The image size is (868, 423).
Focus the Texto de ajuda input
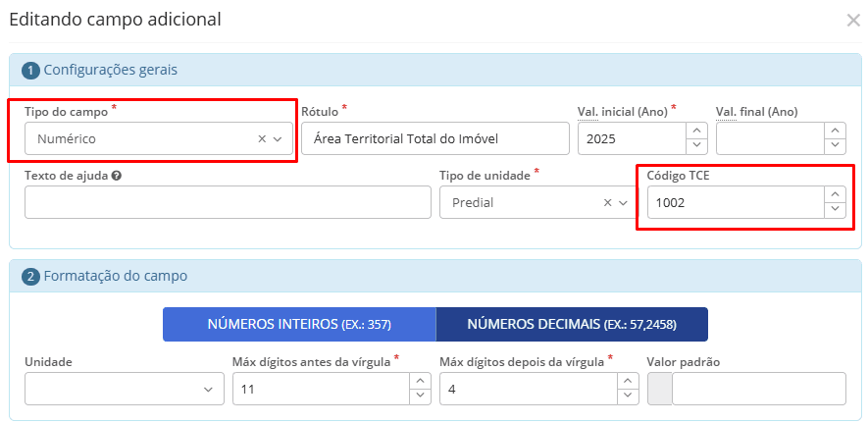pos(228,202)
